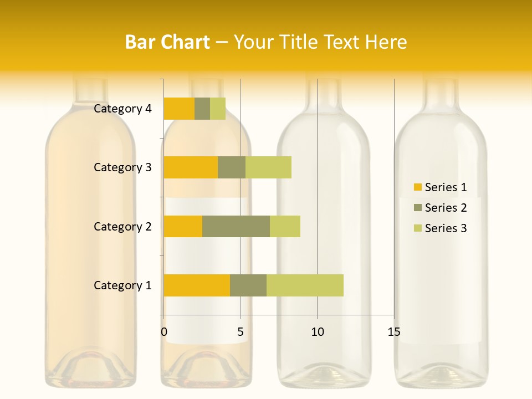Select the slide title text
This screenshot has width=532, height=399.
point(266,42)
